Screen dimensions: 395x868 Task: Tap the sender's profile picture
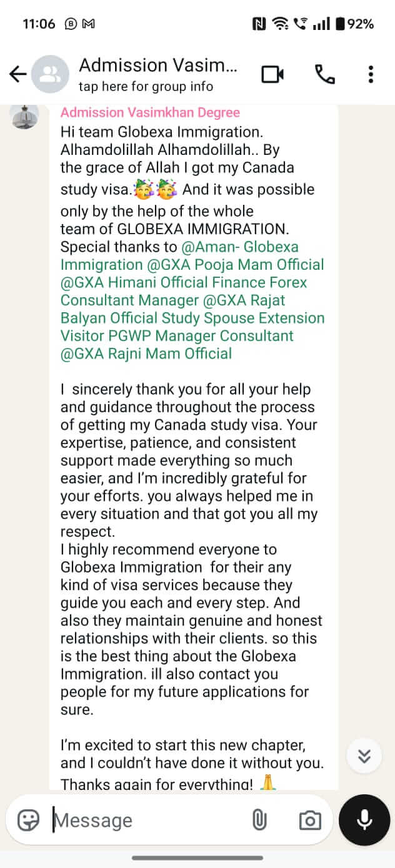[x=24, y=117]
